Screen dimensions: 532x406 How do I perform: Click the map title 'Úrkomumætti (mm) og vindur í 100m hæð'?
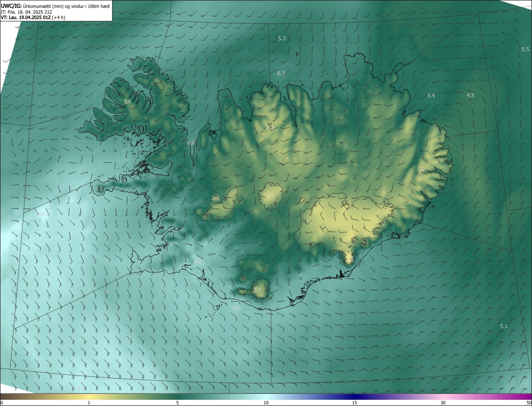coord(67,6)
